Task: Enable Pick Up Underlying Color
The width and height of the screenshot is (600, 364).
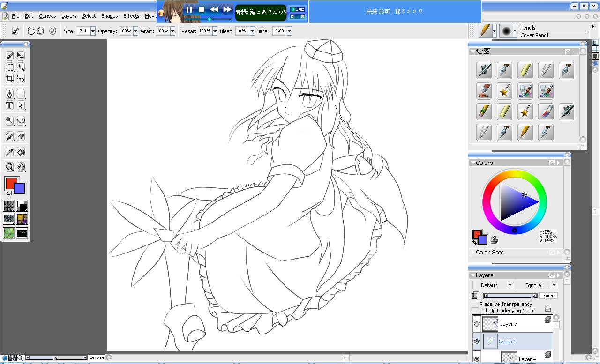Action: pyautogui.click(x=475, y=311)
